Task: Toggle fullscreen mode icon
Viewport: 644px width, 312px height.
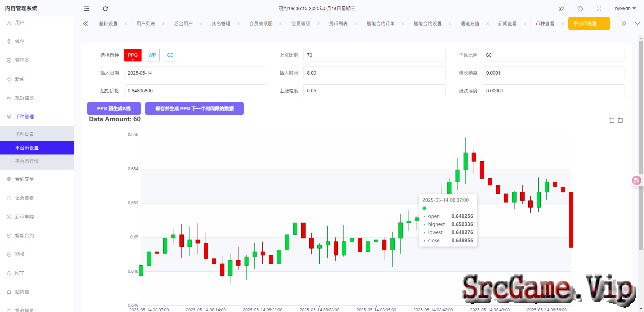Action: click(599, 9)
